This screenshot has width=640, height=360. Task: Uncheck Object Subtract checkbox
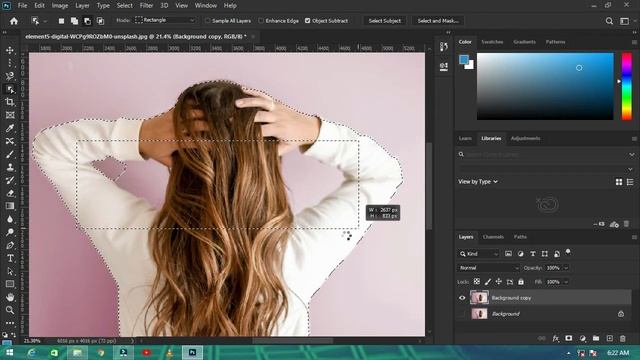pos(307,21)
